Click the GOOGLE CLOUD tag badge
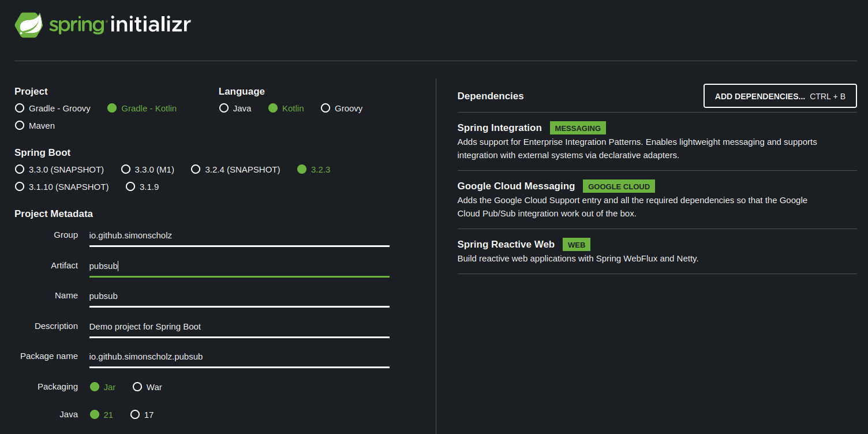This screenshot has height=434, width=868. pyautogui.click(x=619, y=186)
